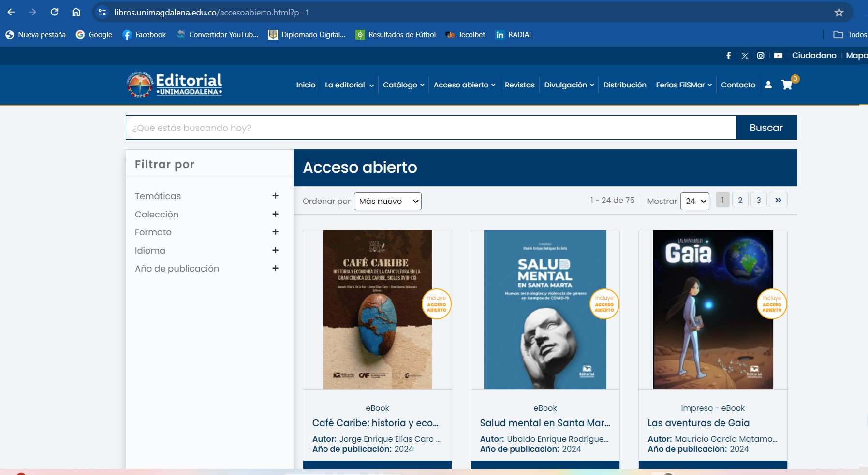This screenshot has width=868, height=475.
Task: Open the YouTube social icon
Action: click(778, 56)
